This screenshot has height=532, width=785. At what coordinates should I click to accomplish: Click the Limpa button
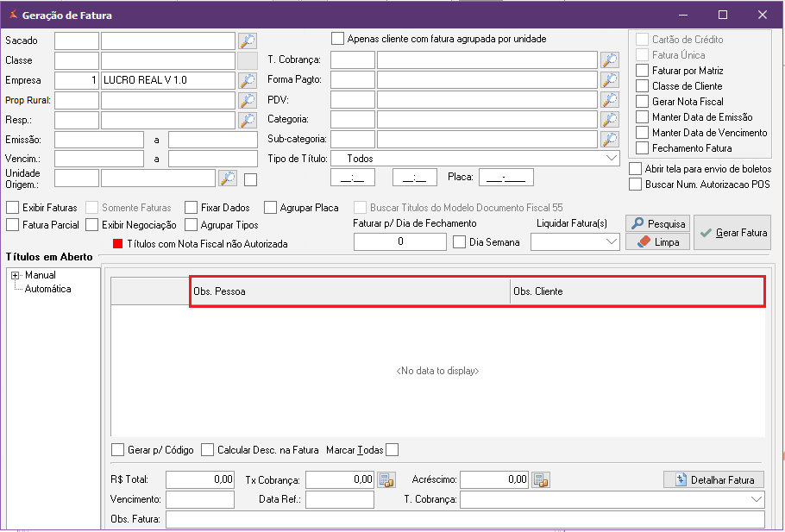658,241
